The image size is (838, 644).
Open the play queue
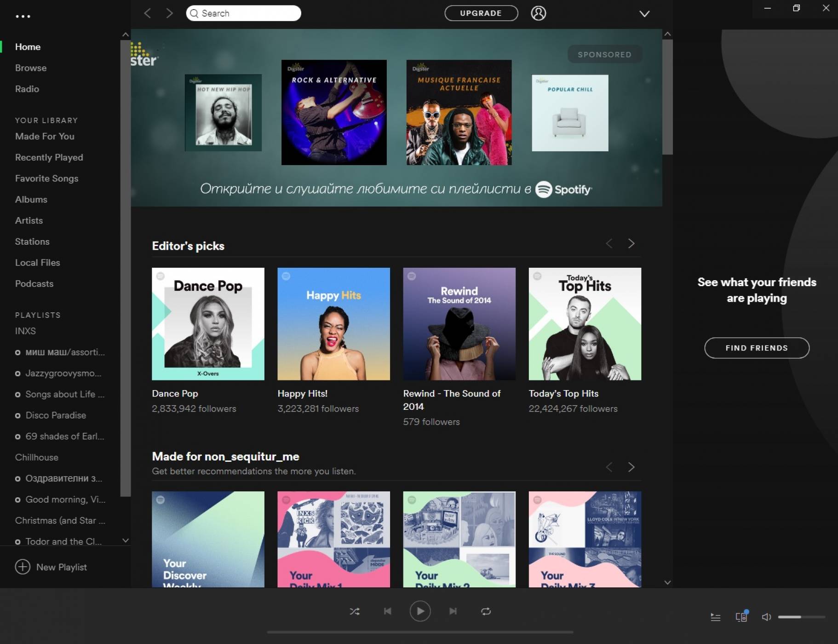715,617
